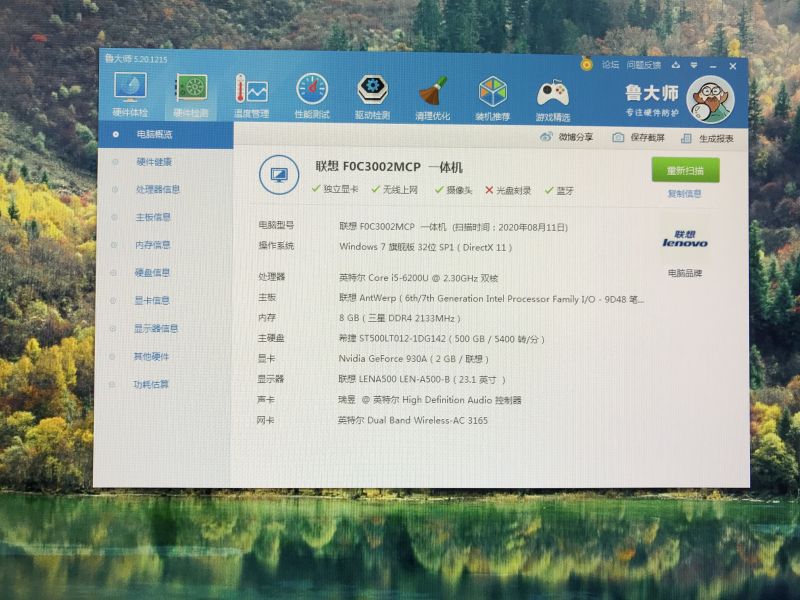800x600 pixels.
Task: Click the Windows 7 旗舰版 operating system value
Action: point(426,247)
